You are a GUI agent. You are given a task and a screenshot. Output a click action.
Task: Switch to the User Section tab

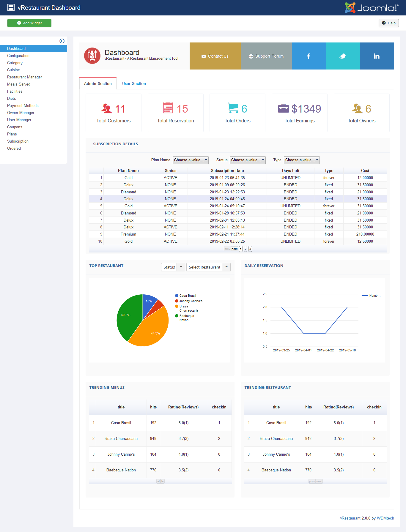tap(134, 83)
